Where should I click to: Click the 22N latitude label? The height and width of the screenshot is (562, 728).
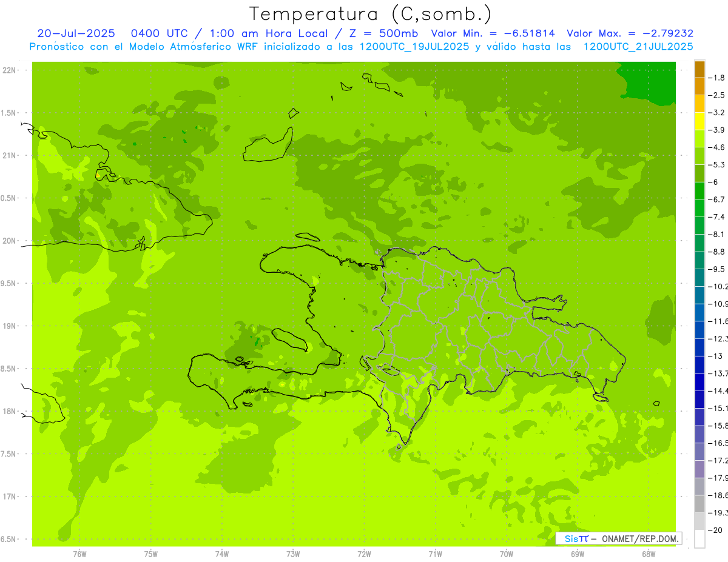pos(10,70)
